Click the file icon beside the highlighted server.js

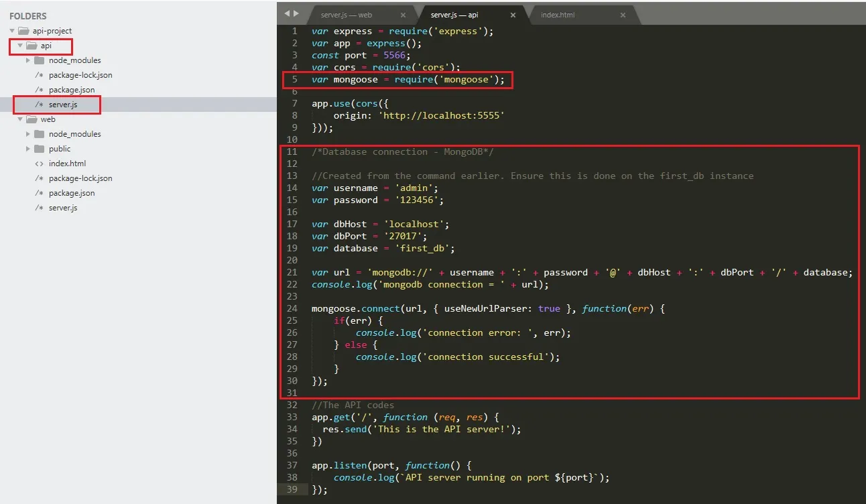(39, 105)
